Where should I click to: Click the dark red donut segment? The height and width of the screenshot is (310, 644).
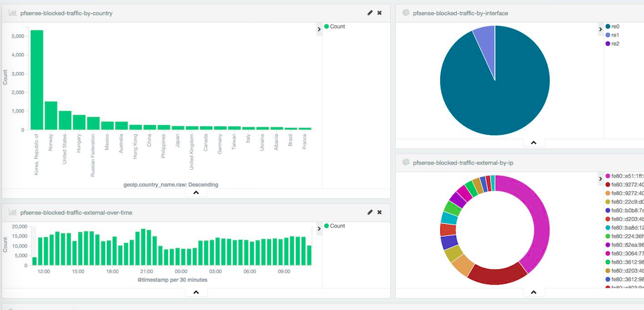click(x=498, y=276)
